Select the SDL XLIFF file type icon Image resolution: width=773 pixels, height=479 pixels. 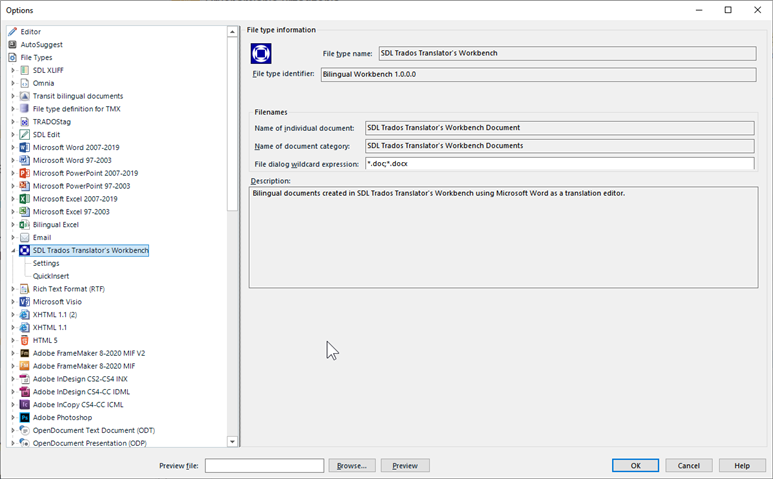24,70
